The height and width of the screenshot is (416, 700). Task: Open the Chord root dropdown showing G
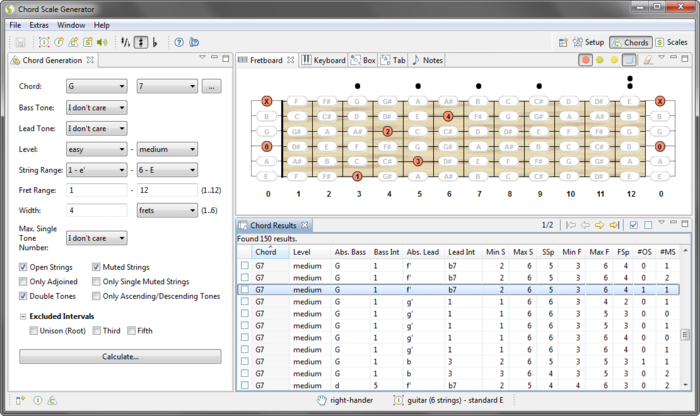96,86
